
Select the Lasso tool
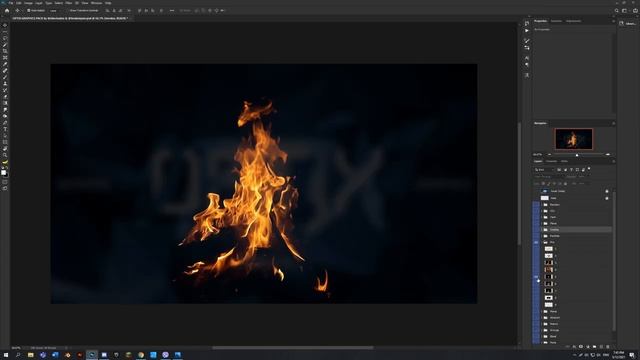point(5,38)
